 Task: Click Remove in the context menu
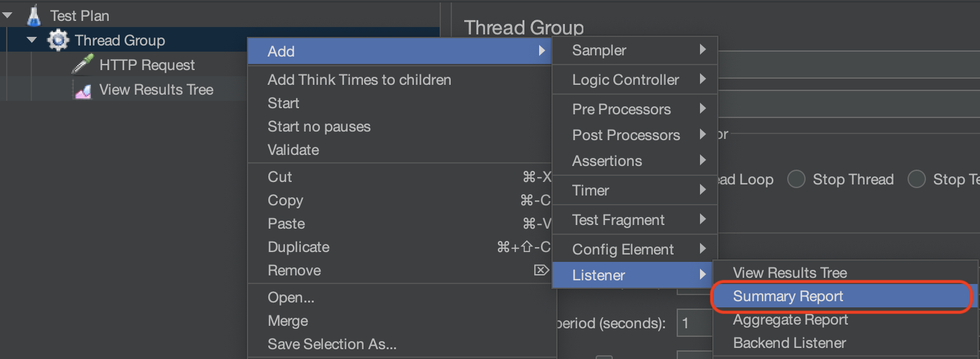294,270
